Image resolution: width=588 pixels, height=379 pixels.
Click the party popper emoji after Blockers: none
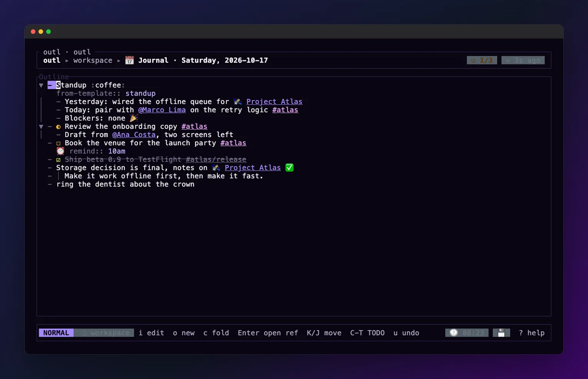tap(134, 118)
